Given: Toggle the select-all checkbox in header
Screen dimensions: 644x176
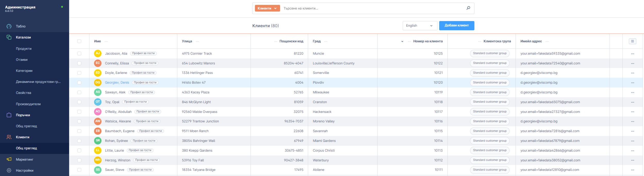Looking at the screenshot, I should pos(79,41).
